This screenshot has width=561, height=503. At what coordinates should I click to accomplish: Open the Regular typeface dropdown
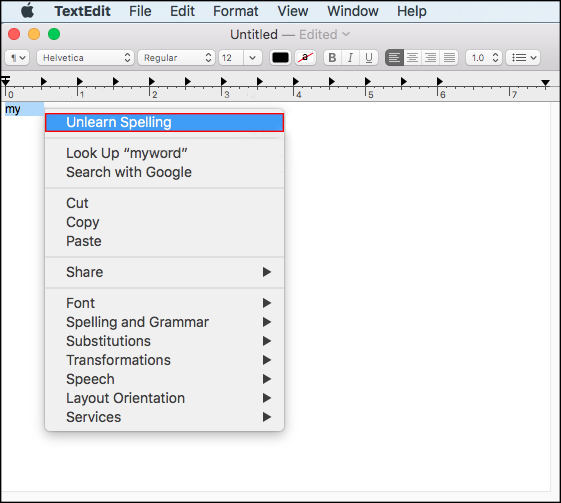pyautogui.click(x=176, y=58)
